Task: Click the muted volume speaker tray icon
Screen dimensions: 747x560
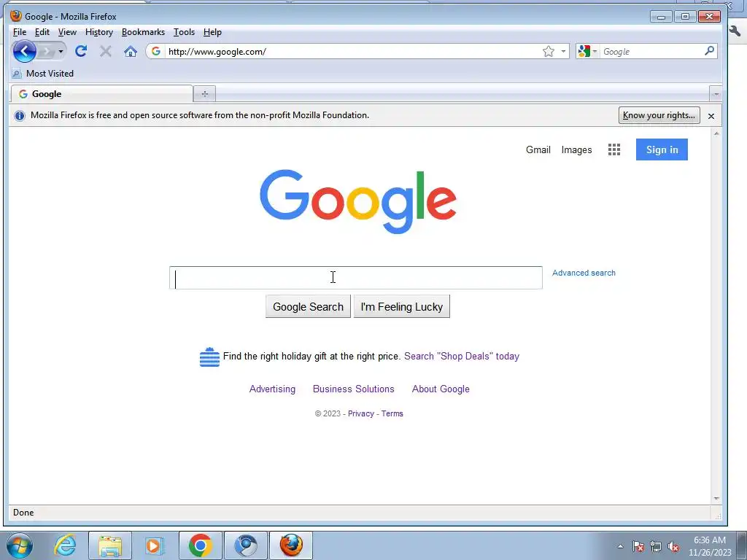Action: [x=673, y=547]
